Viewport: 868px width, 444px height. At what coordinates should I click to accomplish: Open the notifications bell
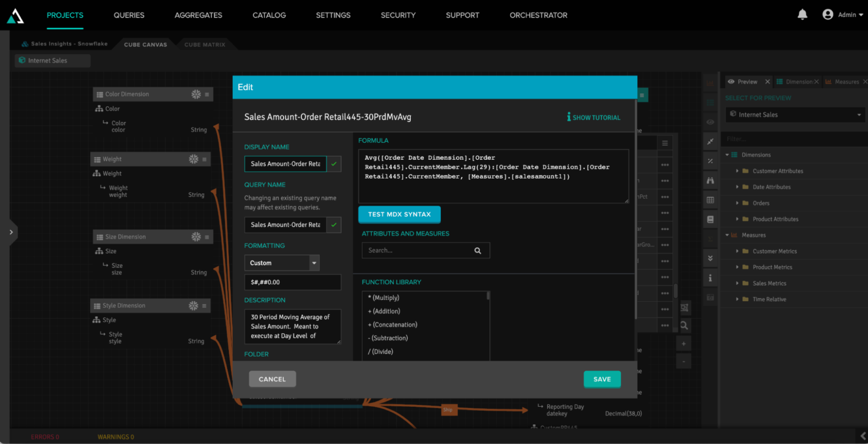tap(802, 15)
